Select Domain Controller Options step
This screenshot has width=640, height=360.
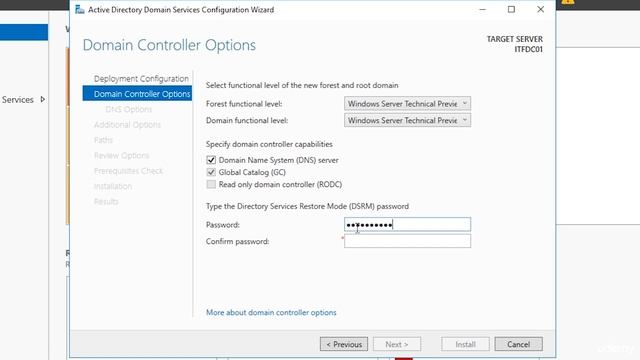tap(137, 93)
